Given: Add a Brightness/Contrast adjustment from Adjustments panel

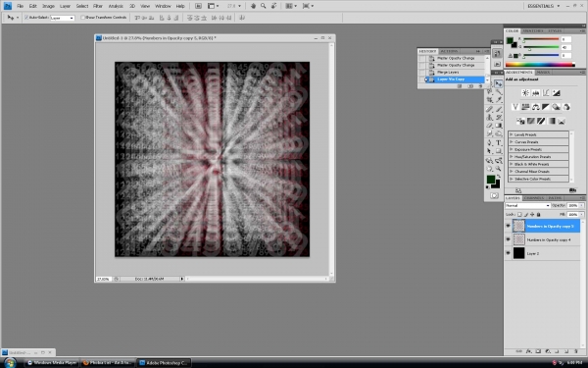Looking at the screenshot, I should tap(525, 93).
